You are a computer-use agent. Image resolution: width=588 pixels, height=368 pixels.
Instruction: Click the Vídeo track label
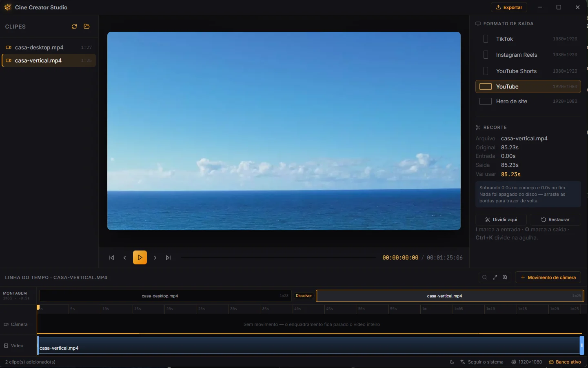(14, 346)
